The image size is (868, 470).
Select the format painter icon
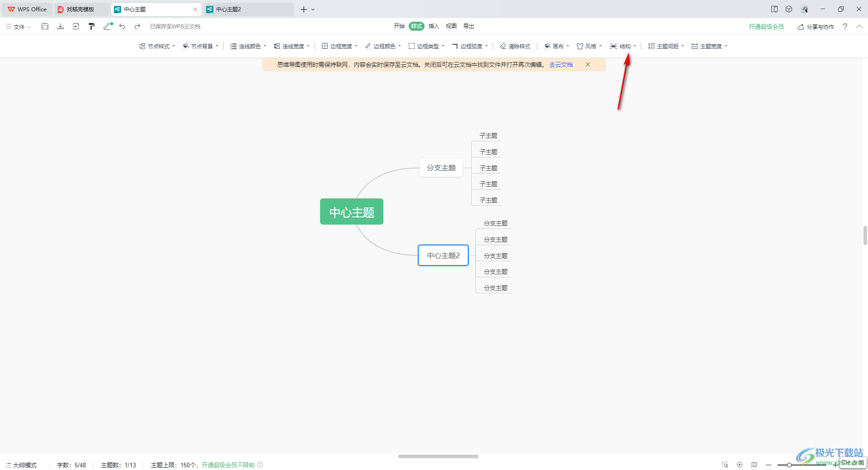(x=91, y=26)
